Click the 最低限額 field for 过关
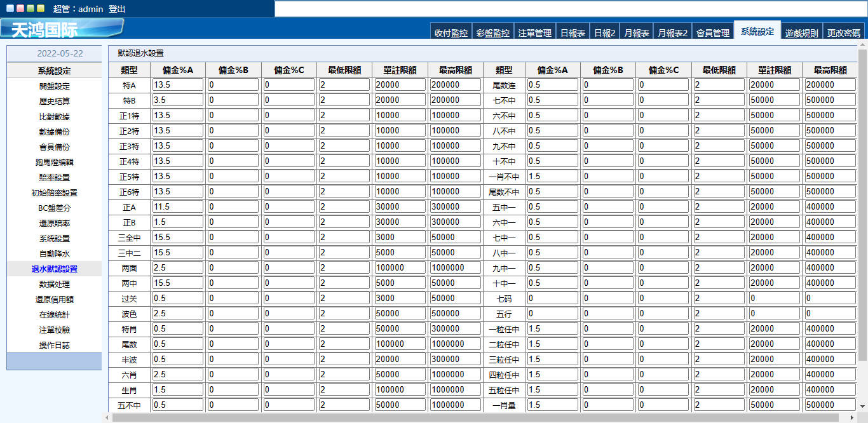 344,298
